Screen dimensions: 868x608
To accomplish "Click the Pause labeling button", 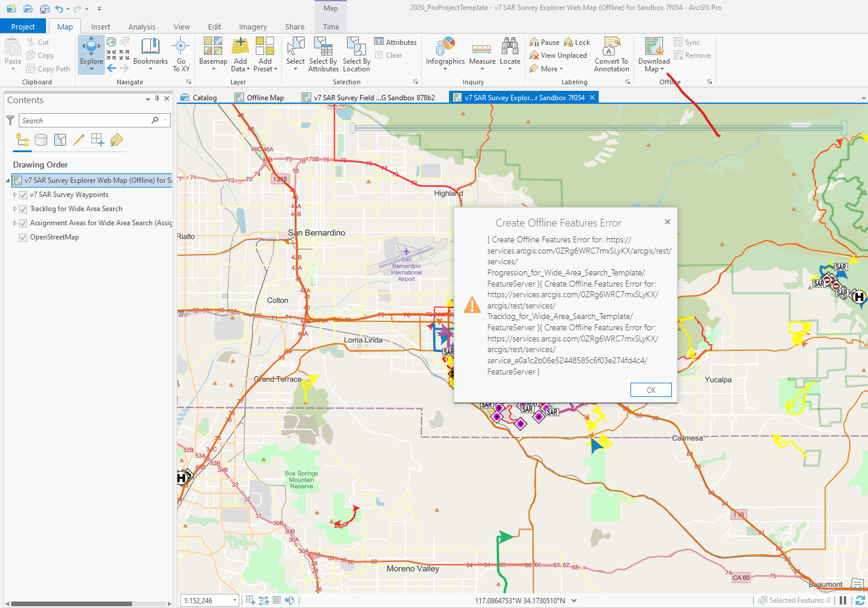I will click(x=544, y=42).
